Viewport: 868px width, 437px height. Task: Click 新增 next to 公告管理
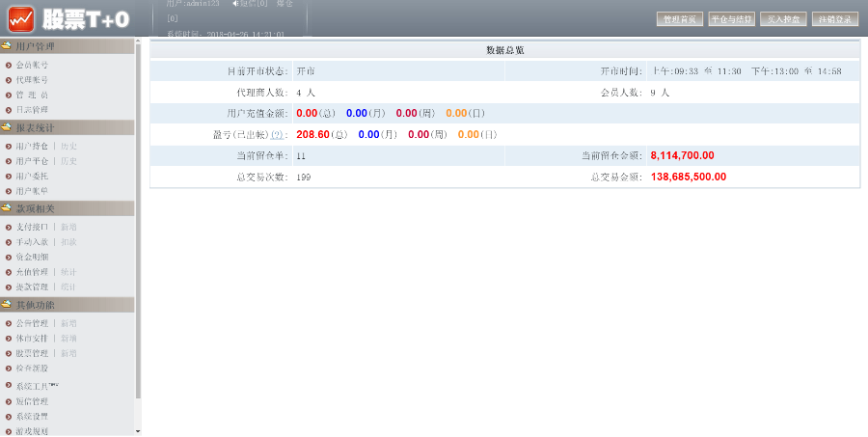point(68,323)
